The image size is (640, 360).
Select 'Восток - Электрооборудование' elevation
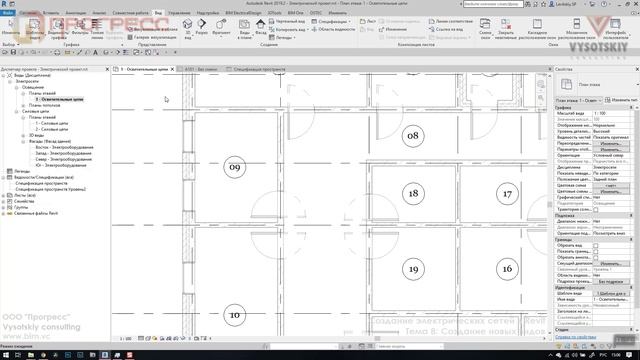coord(64,147)
